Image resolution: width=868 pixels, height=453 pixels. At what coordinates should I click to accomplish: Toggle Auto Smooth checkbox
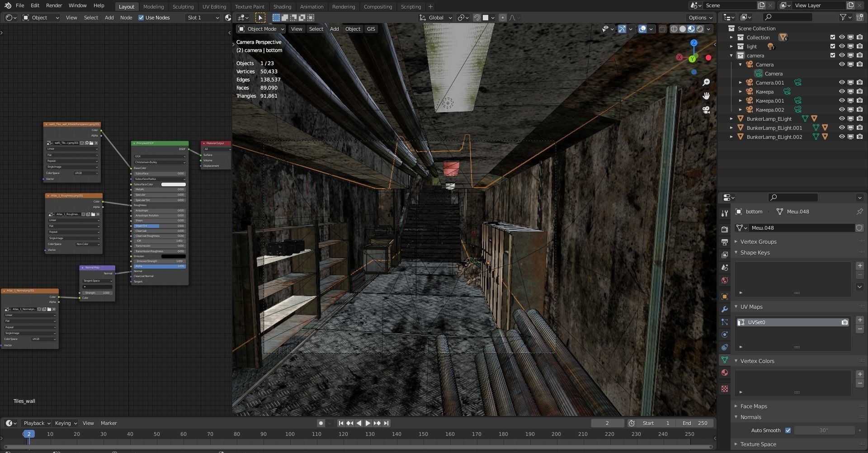[788, 430]
